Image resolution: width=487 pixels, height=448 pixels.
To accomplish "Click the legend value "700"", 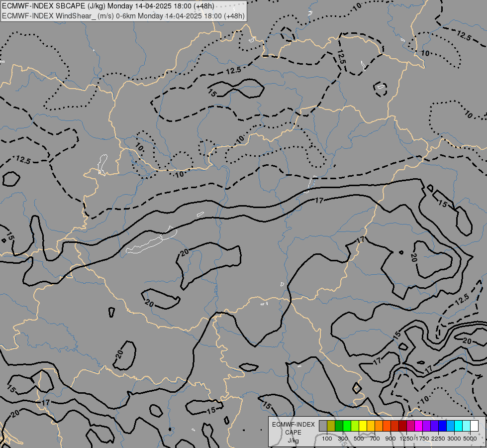I will click(375, 439).
